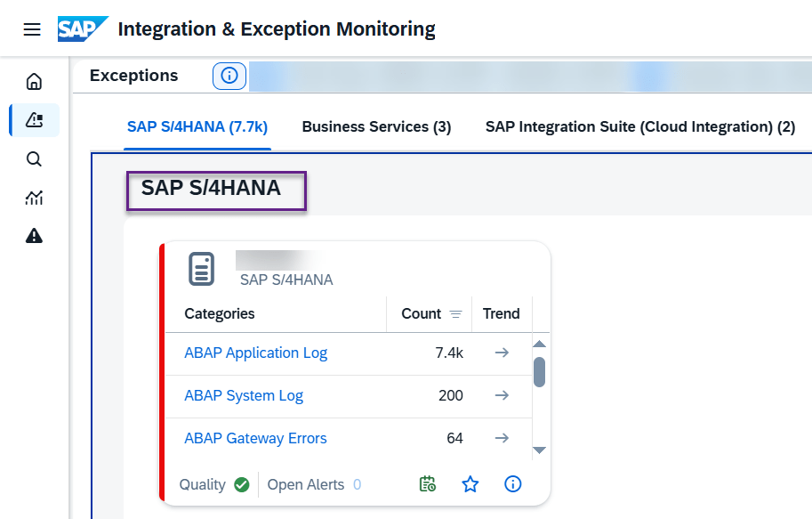
Task: Open the alerts warning triangle icon
Action: click(x=34, y=236)
